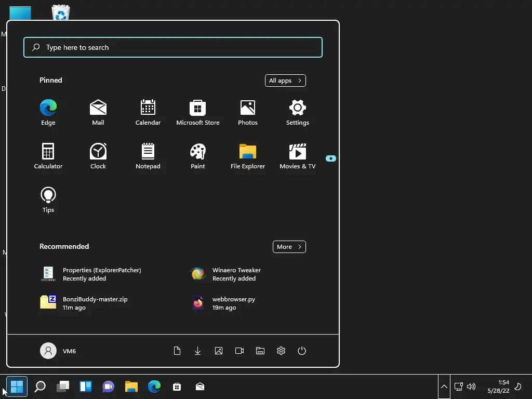Open the clock showing 1:54 5/28/22
Image resolution: width=532 pixels, height=399 pixels.
(x=498, y=387)
